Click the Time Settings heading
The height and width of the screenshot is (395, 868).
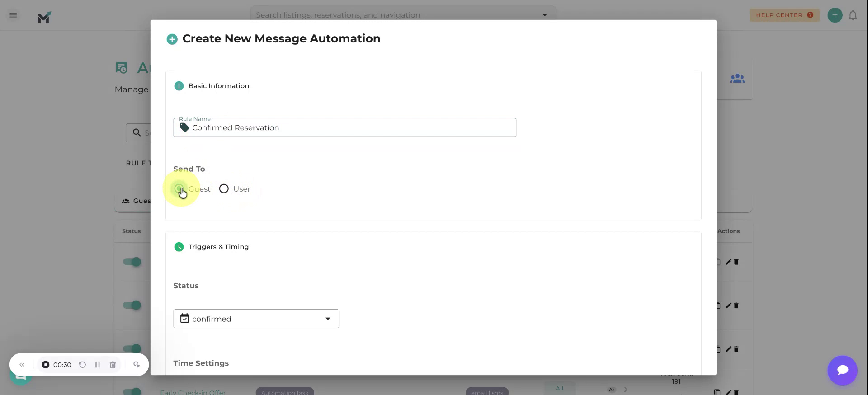pos(201,363)
